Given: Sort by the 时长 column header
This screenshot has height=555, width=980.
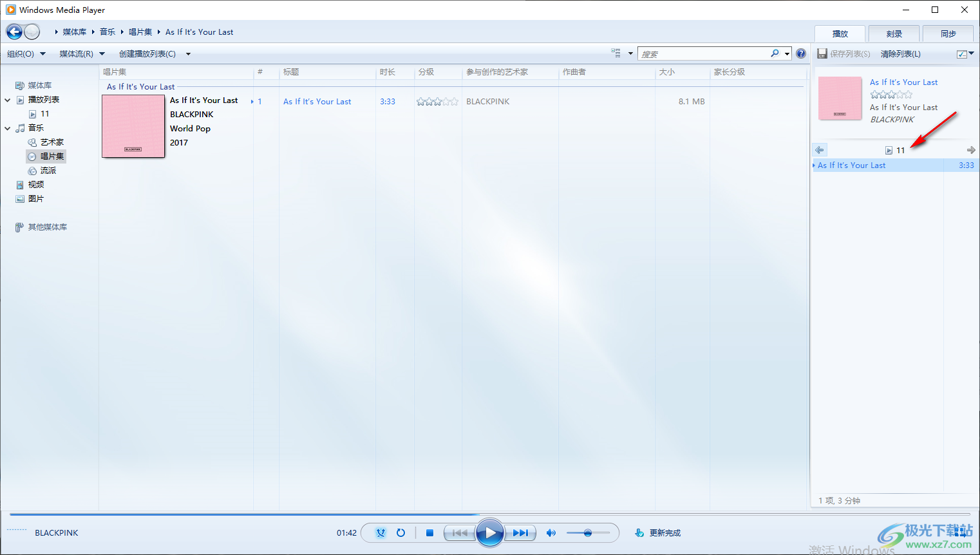Looking at the screenshot, I should 395,72.
